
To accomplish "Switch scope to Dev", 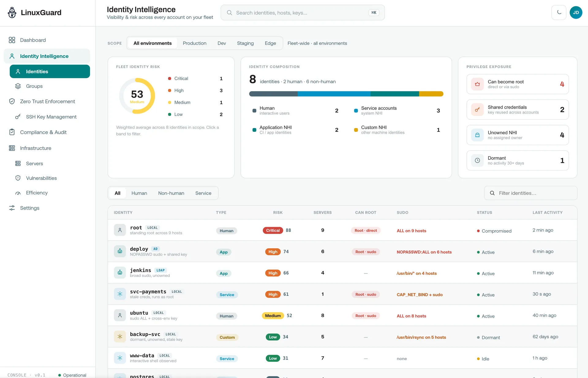I will point(222,43).
